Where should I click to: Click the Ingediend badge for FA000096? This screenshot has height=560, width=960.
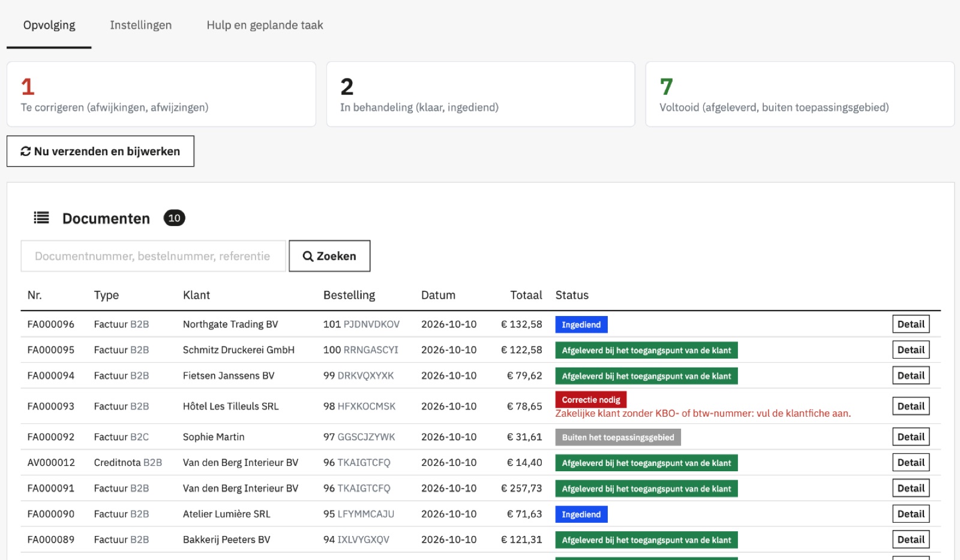pos(581,325)
